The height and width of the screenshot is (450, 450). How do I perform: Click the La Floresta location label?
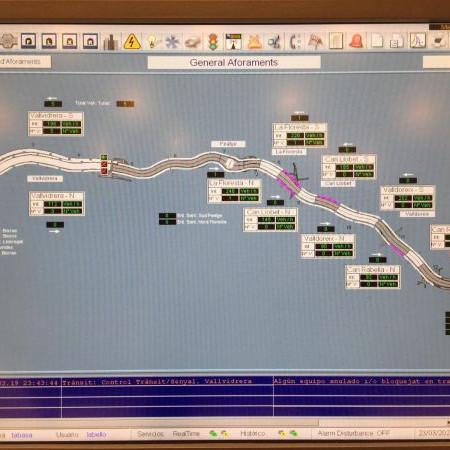click(289, 152)
